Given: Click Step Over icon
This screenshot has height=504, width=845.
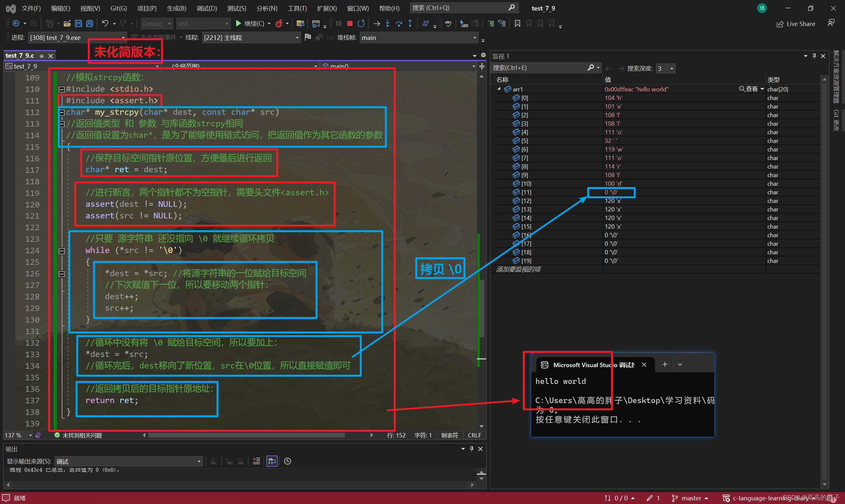Looking at the screenshot, I should coord(399,23).
